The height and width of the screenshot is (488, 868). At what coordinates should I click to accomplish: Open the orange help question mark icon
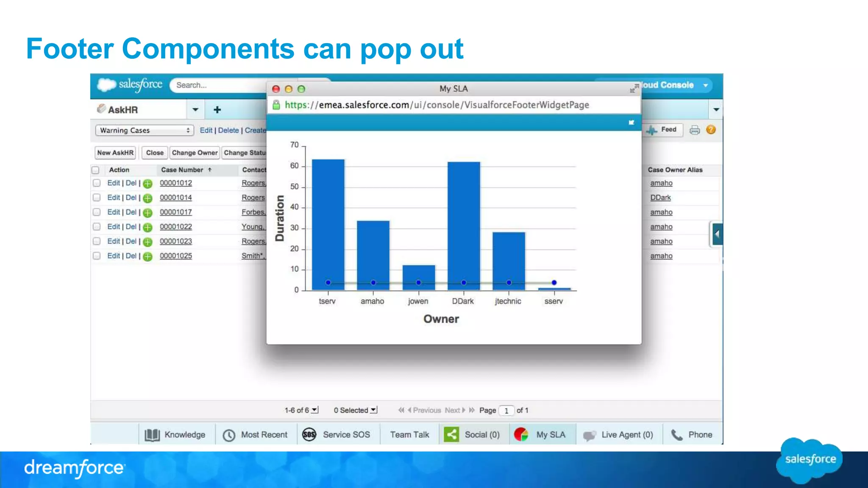click(711, 130)
